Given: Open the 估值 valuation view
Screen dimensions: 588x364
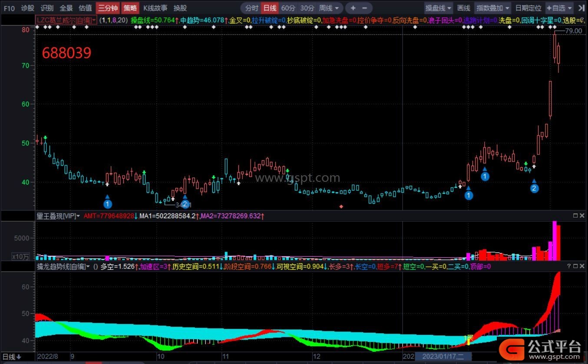Looking at the screenshot, I should coord(85,8).
